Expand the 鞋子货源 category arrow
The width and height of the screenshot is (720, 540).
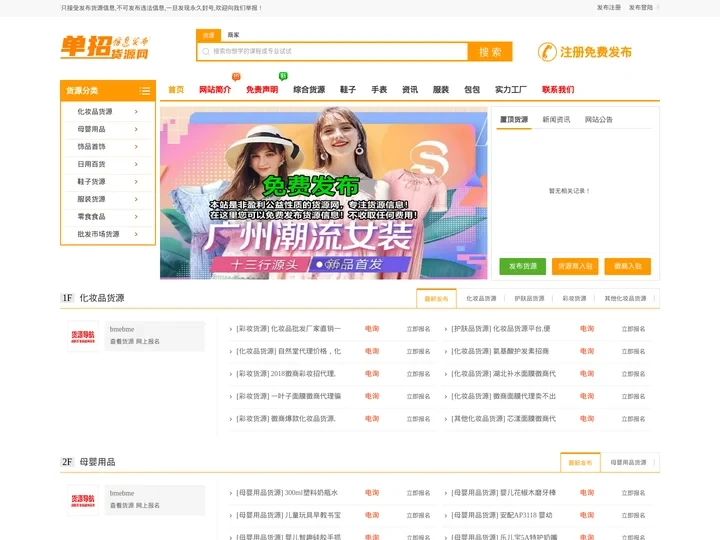pyautogui.click(x=136, y=181)
